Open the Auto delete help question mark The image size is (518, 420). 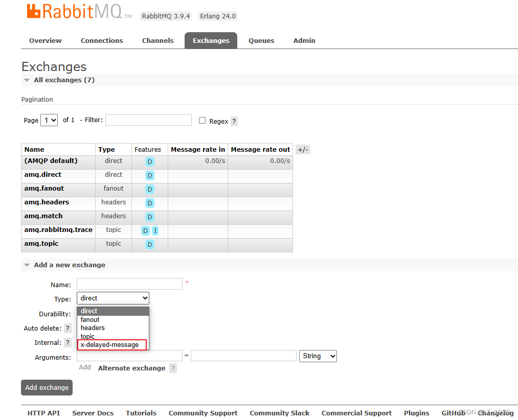click(67, 328)
